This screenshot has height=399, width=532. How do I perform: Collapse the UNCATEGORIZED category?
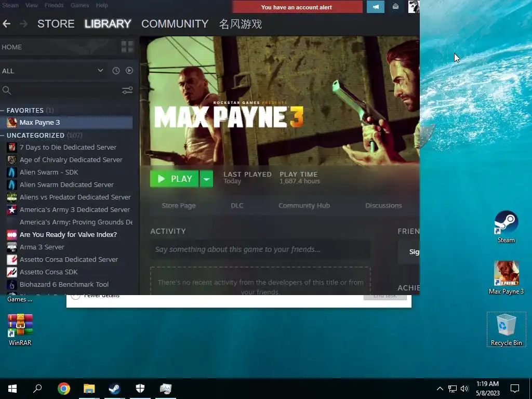click(x=3, y=136)
